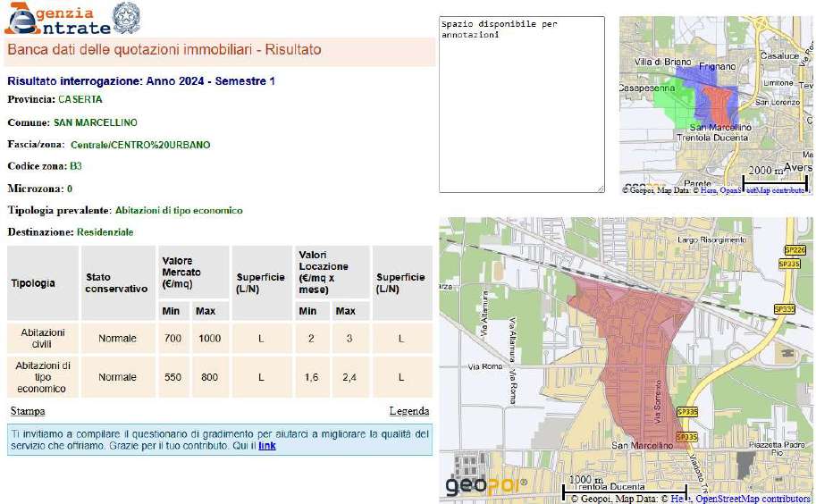Click the red zone on the overview map
This screenshot has height=504, width=816.
click(x=716, y=104)
